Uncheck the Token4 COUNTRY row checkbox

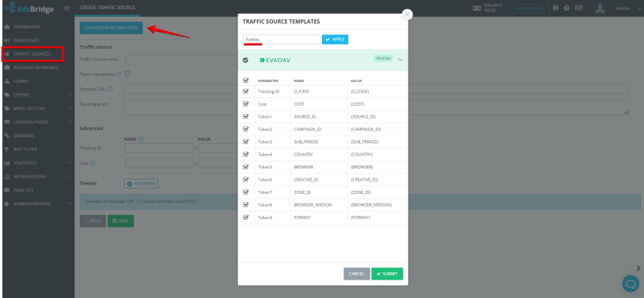[x=246, y=154]
